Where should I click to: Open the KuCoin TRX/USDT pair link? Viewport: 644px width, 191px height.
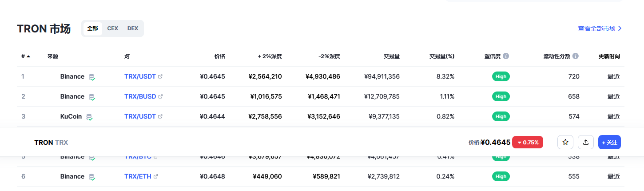(140, 116)
